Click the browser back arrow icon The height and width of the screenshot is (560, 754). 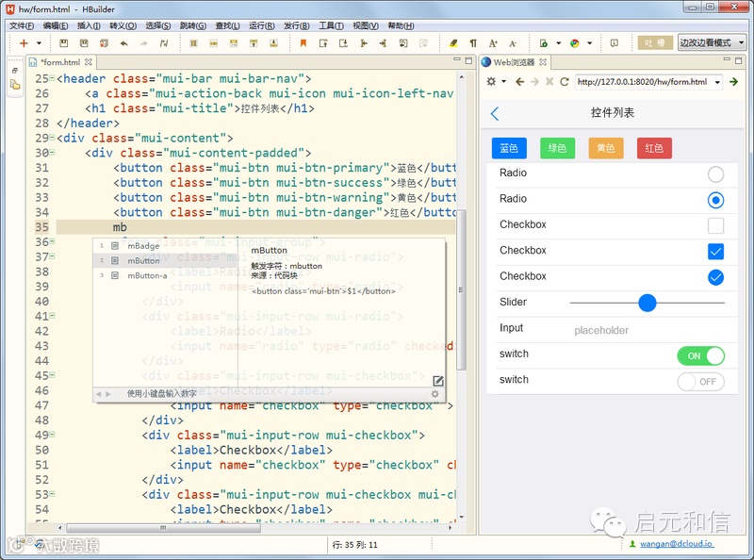point(518,82)
